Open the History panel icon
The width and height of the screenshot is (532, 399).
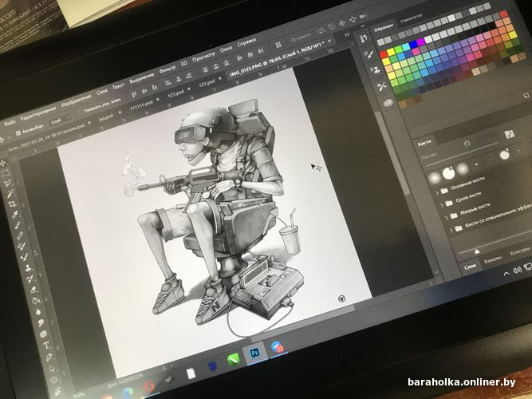coord(364,39)
